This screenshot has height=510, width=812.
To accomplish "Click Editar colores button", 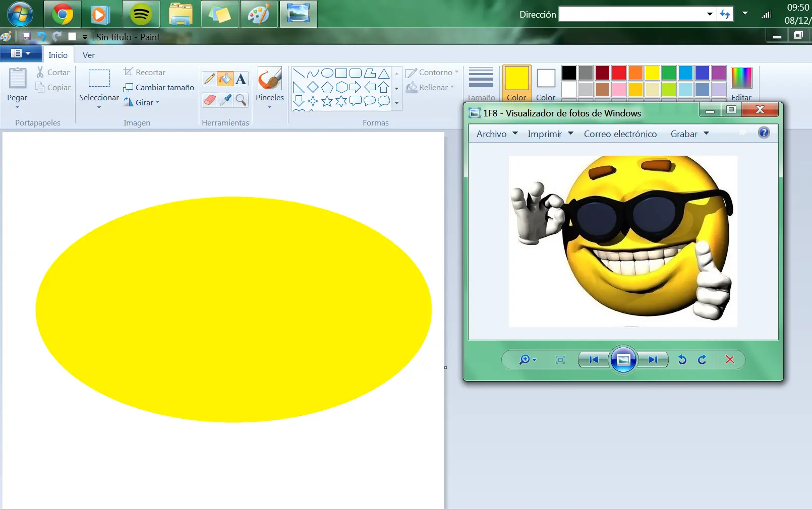I will (x=741, y=84).
